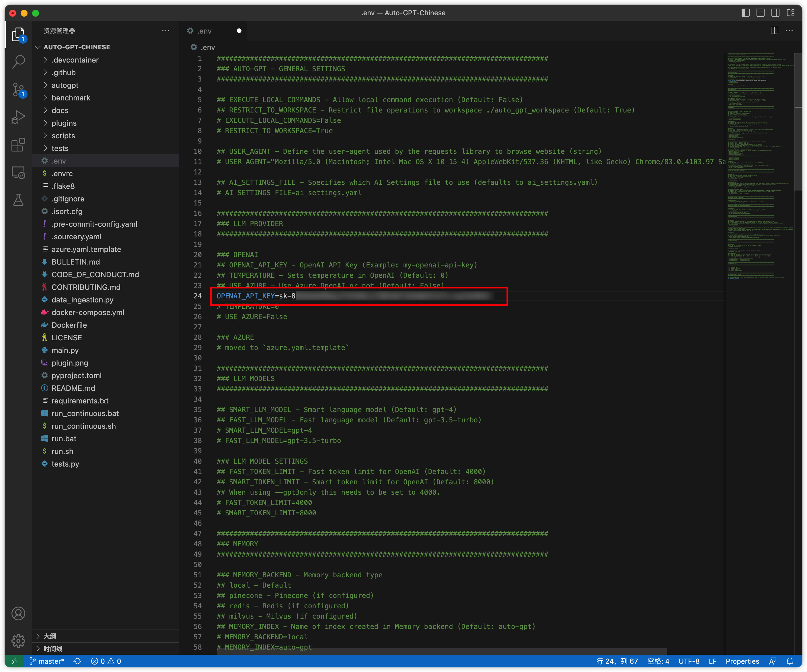
Task: Toggle the bottom panel layout
Action: click(760, 13)
